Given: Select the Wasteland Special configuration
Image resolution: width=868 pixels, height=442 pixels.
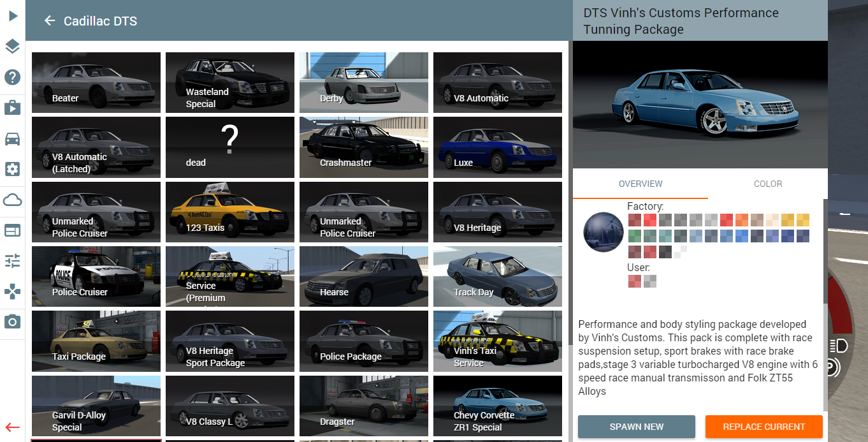Looking at the screenshot, I should (x=230, y=83).
